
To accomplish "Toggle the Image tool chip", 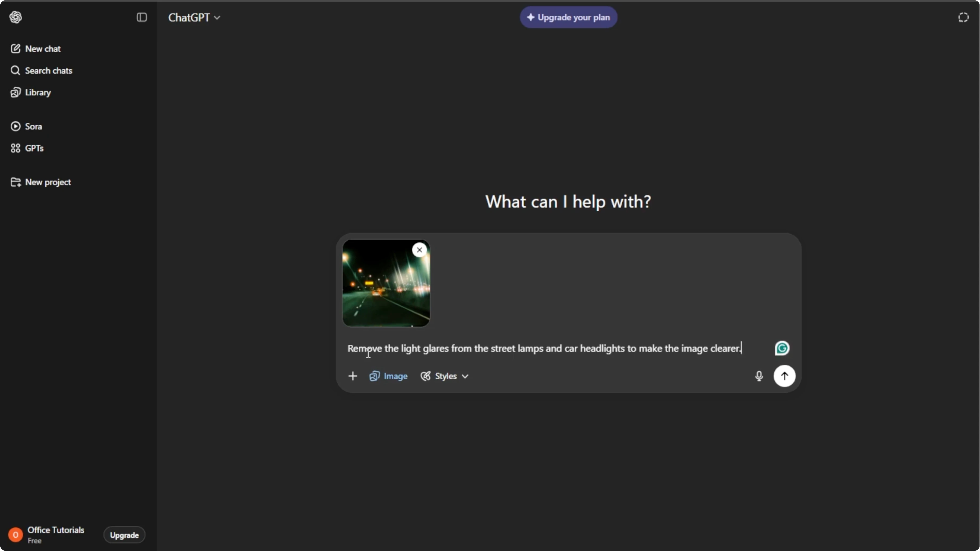I will point(388,376).
